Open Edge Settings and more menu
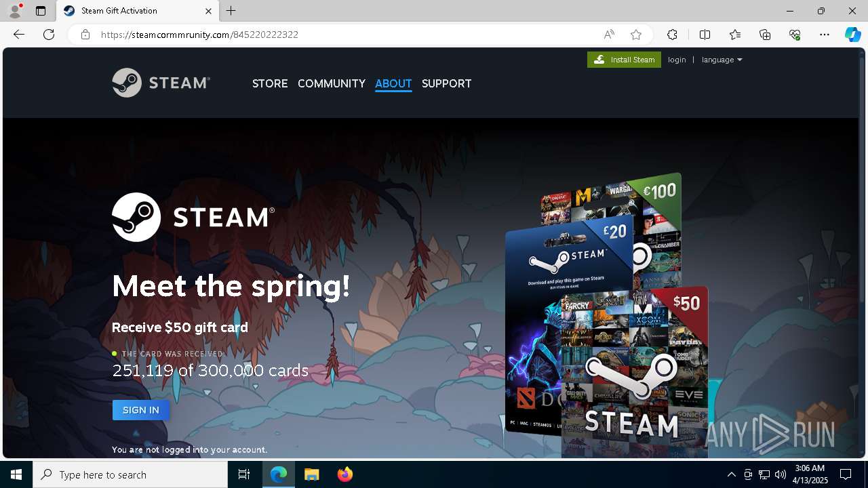 click(x=825, y=35)
